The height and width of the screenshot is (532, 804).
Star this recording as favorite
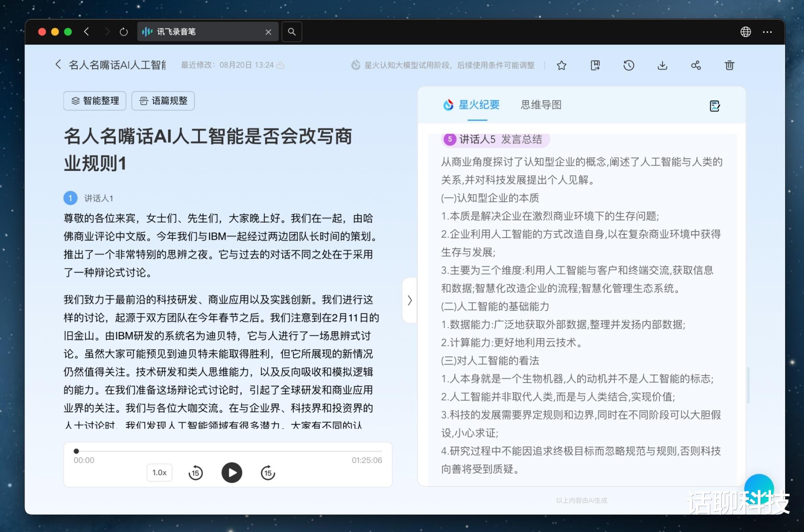(x=562, y=65)
